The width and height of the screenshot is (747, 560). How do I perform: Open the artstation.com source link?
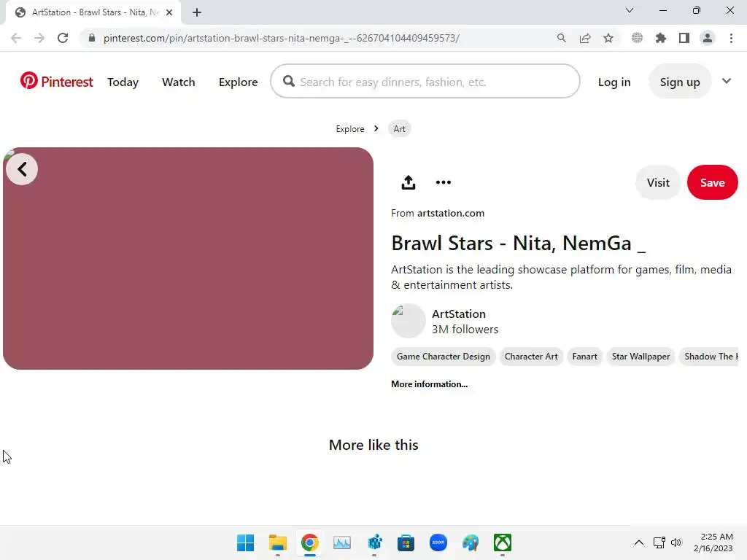pyautogui.click(x=451, y=214)
